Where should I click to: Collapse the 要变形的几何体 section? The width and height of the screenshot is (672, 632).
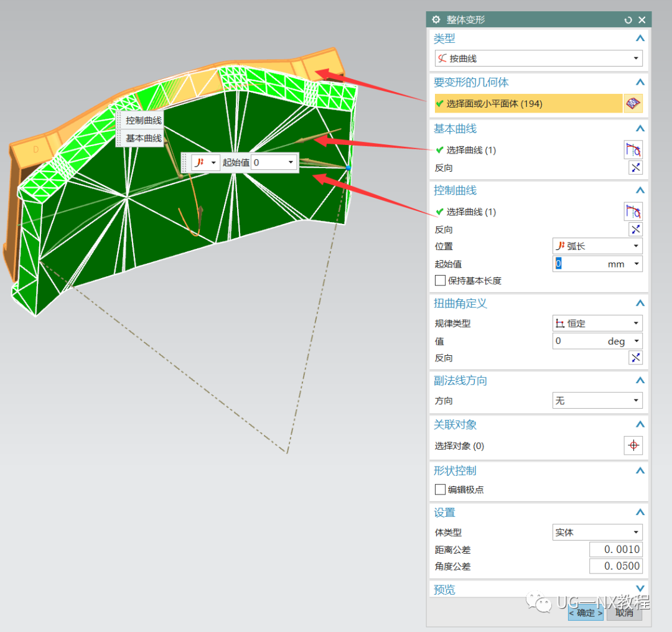[640, 82]
